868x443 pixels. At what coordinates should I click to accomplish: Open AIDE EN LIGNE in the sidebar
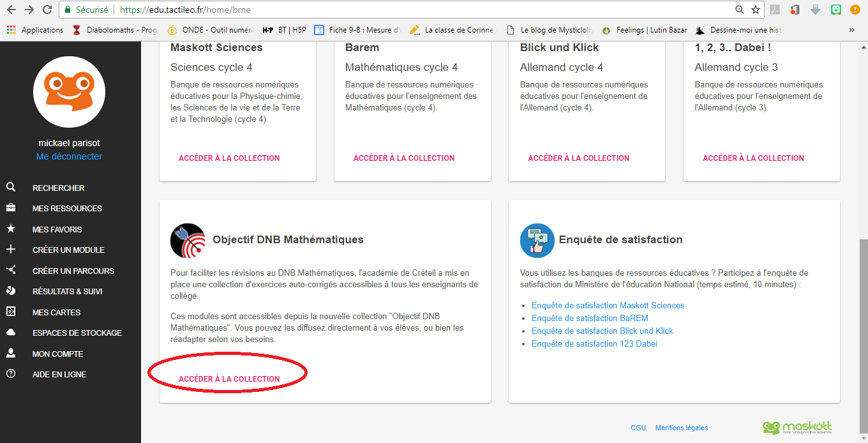click(59, 375)
